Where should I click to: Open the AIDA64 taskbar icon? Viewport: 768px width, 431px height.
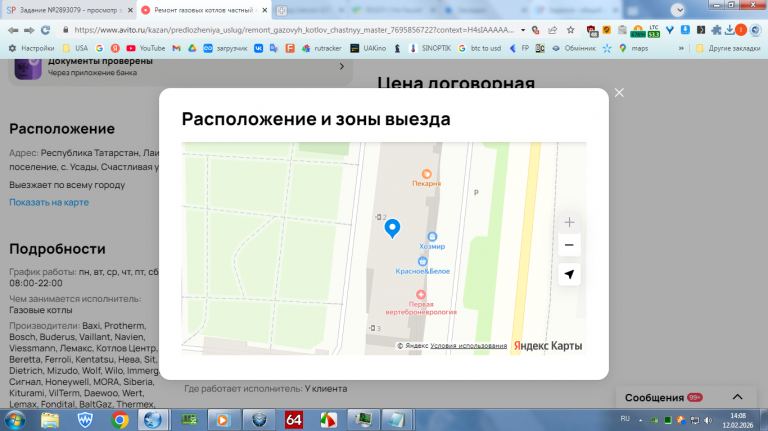(x=294, y=420)
